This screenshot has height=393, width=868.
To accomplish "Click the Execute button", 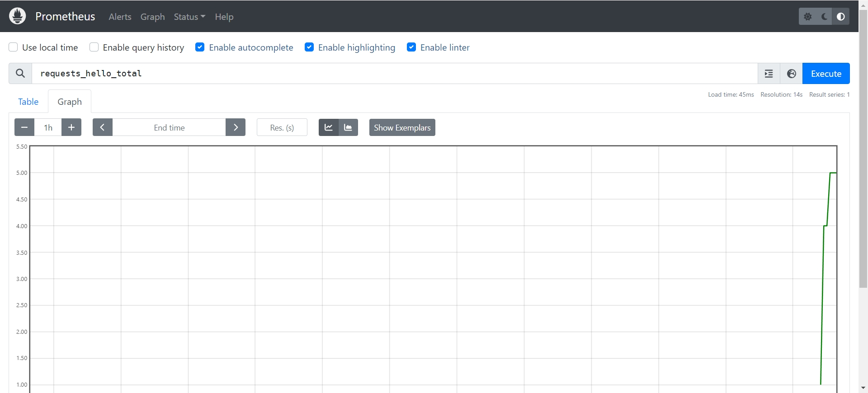I will point(826,74).
